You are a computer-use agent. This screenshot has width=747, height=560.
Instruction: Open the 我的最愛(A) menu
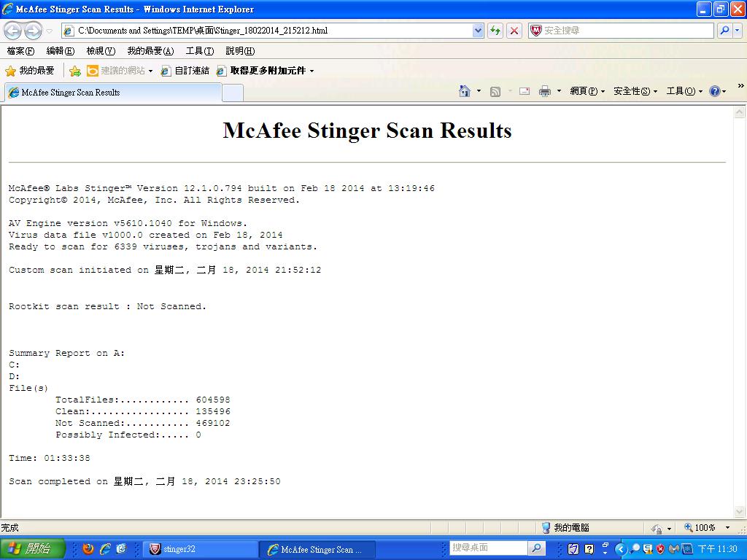pyautogui.click(x=150, y=51)
